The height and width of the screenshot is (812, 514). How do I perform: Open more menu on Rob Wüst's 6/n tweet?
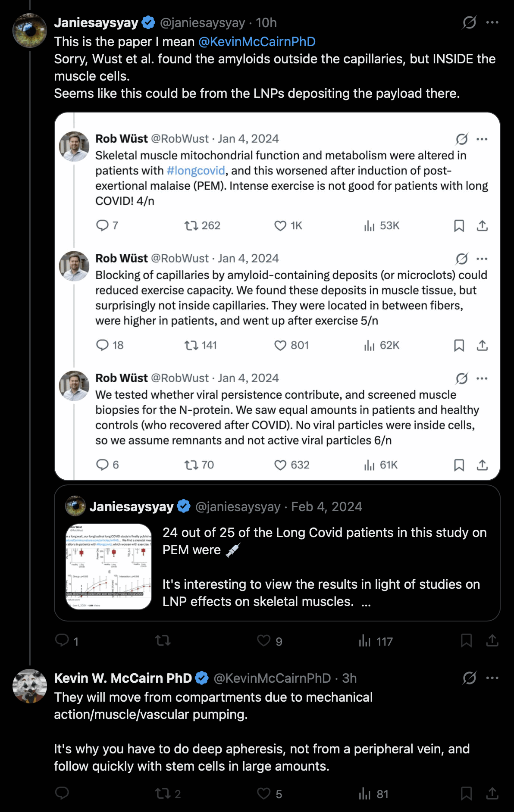[x=482, y=378]
